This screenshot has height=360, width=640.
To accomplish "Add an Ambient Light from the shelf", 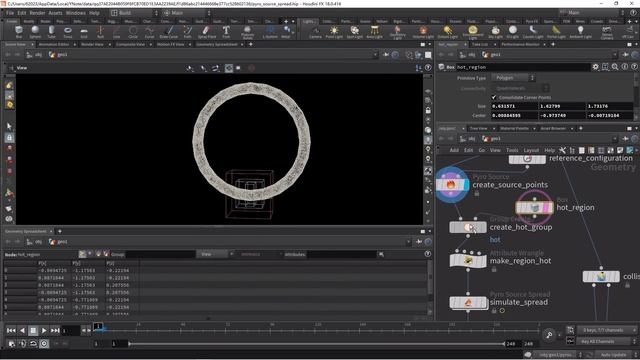I will (x=580, y=31).
